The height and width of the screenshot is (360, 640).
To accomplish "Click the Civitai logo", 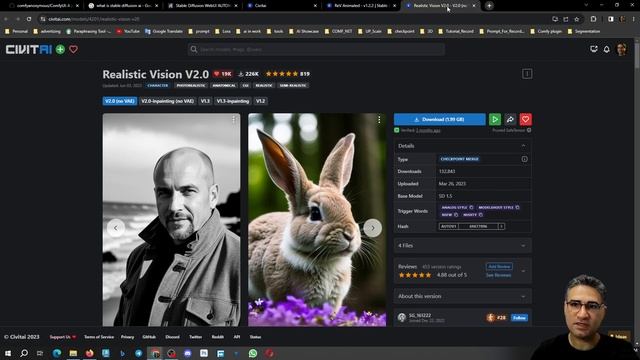I will tap(29, 49).
